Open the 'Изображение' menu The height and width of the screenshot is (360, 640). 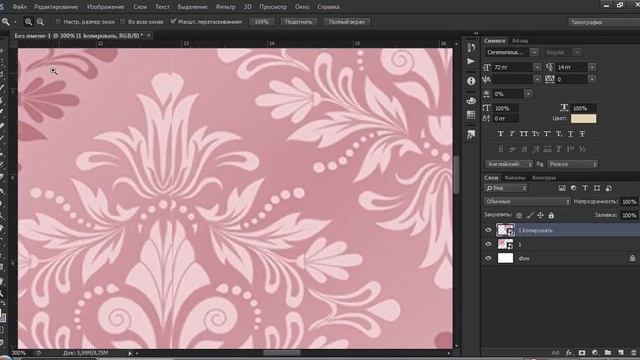[x=106, y=7]
